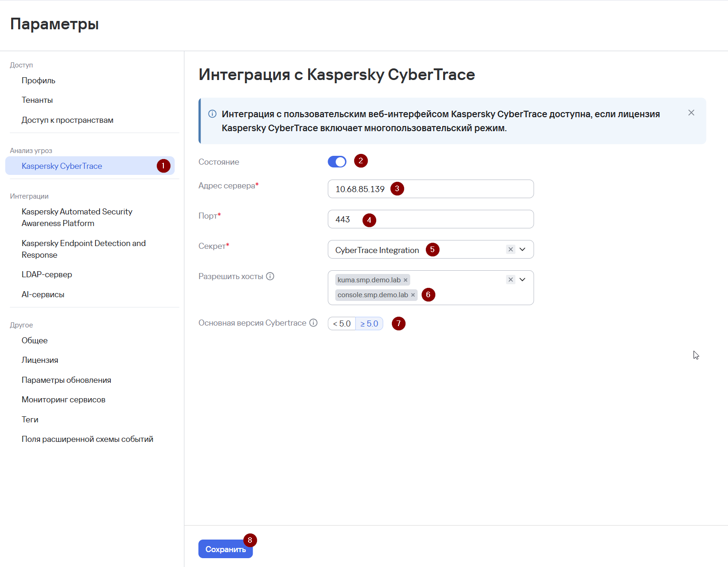The width and height of the screenshot is (728, 567).
Task: Close the info banner about CyberTrace license
Action: pos(691,113)
